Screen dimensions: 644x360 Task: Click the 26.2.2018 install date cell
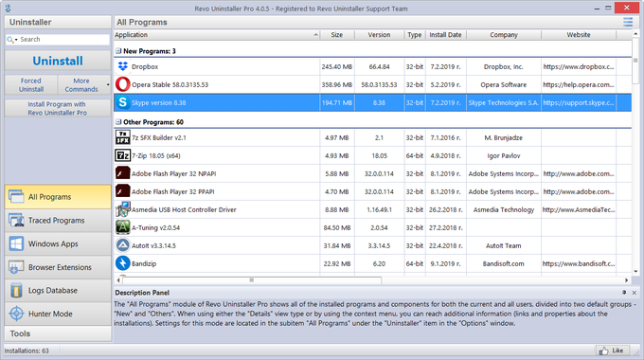[446, 209]
